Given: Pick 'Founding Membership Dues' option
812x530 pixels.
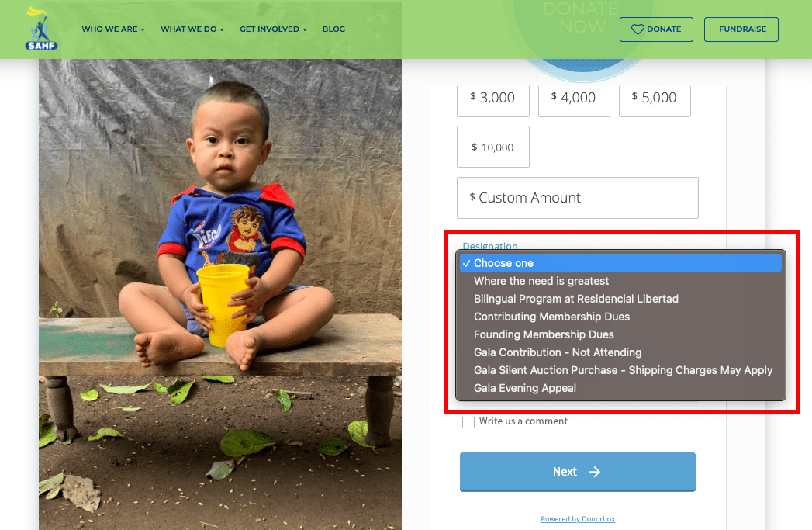Looking at the screenshot, I should tap(544, 334).
